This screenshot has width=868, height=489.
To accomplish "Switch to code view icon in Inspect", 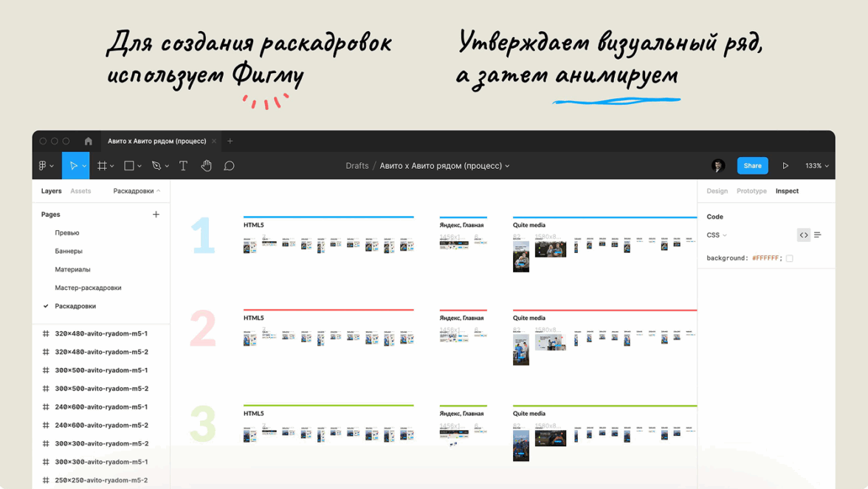I will 804,235.
